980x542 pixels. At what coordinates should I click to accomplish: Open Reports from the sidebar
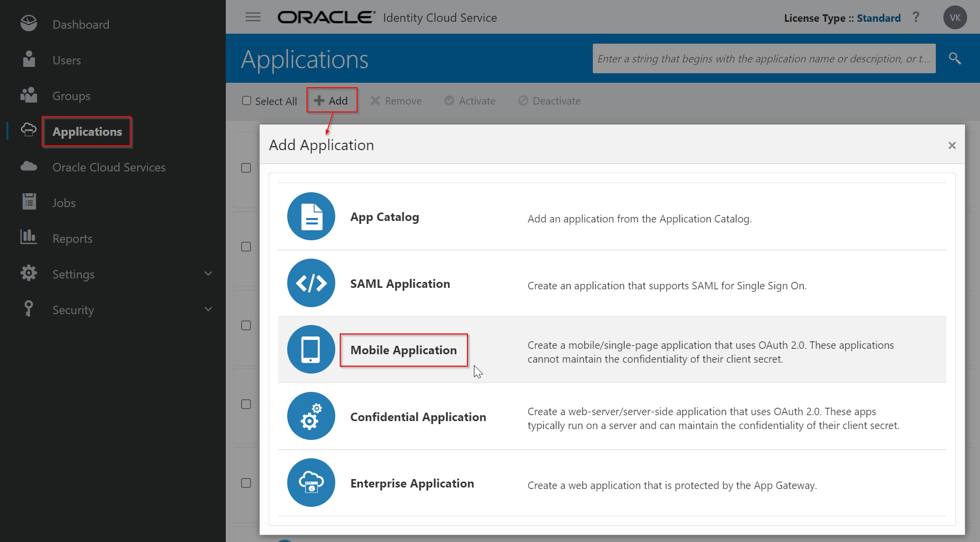72,239
